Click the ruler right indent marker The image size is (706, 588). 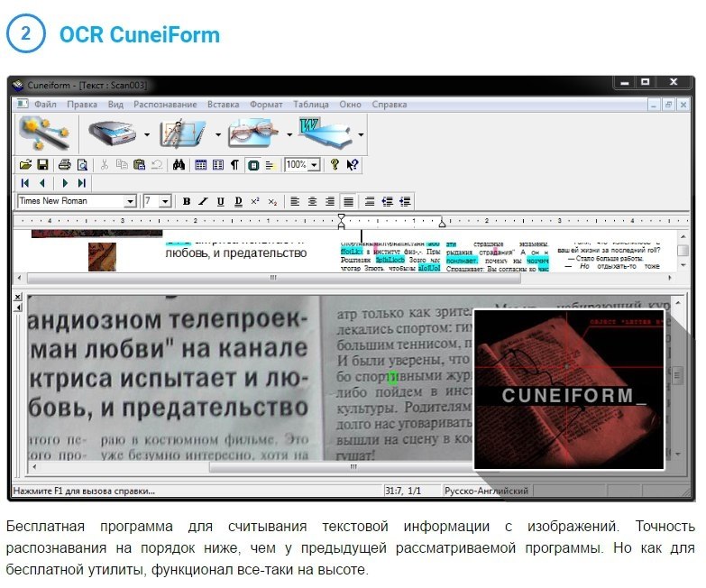[x=442, y=222]
